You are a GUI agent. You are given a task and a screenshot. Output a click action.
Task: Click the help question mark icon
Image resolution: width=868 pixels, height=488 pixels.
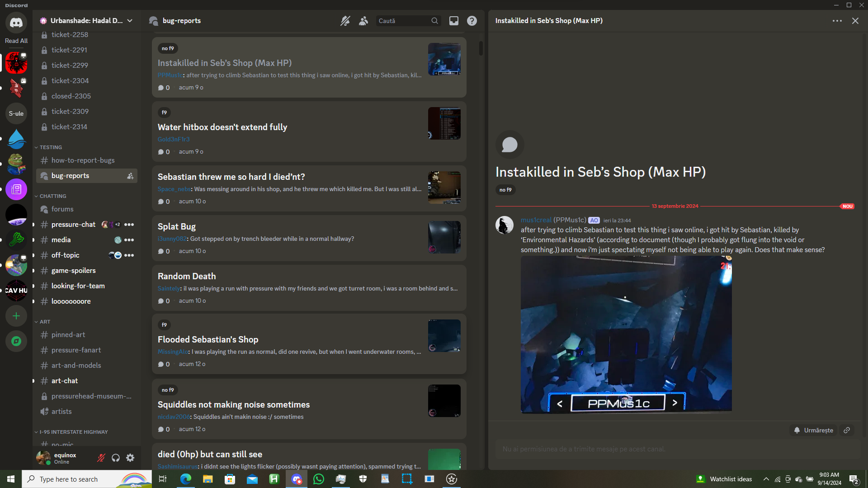pos(472,21)
